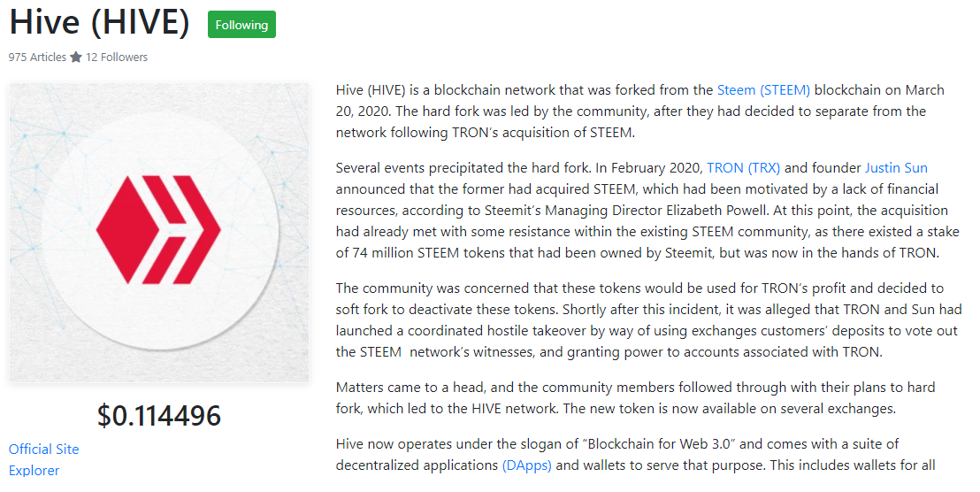Click the paragraph starting 'The community was concerned'
The width and height of the screenshot is (980, 492).
648,320
